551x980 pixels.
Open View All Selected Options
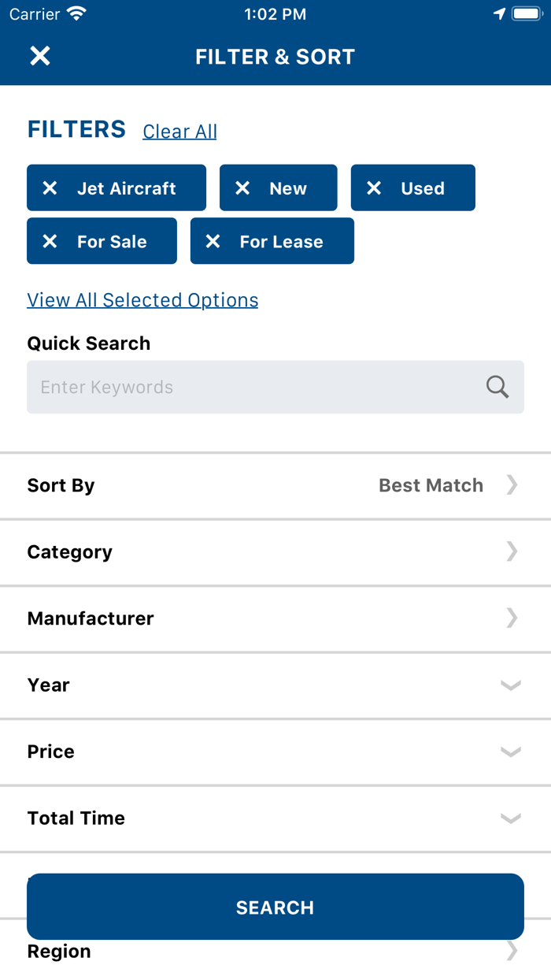click(x=142, y=300)
